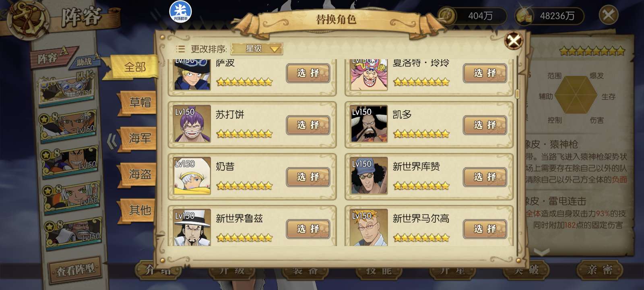This screenshot has height=290, width=644.
Task: Tap the 新世界马尔高 avatar icon
Action: tap(368, 227)
